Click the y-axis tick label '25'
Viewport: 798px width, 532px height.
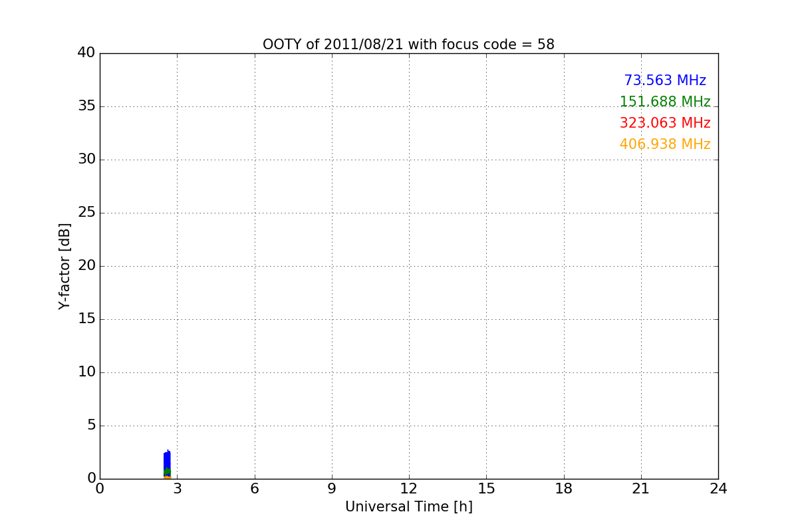click(86, 212)
